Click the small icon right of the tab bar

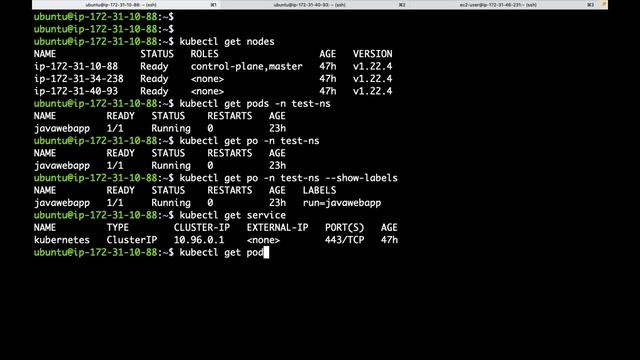pos(604,4)
